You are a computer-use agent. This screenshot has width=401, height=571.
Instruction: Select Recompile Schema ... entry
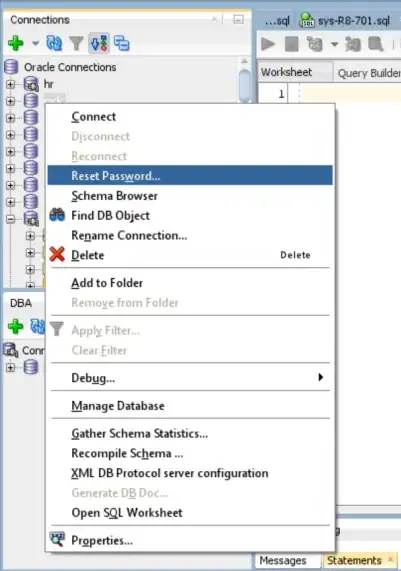pyautogui.click(x=190, y=453)
